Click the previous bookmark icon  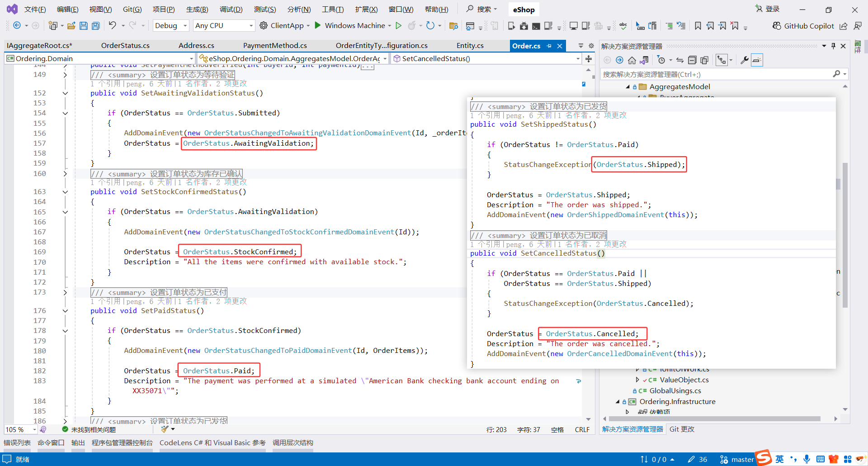coord(711,26)
